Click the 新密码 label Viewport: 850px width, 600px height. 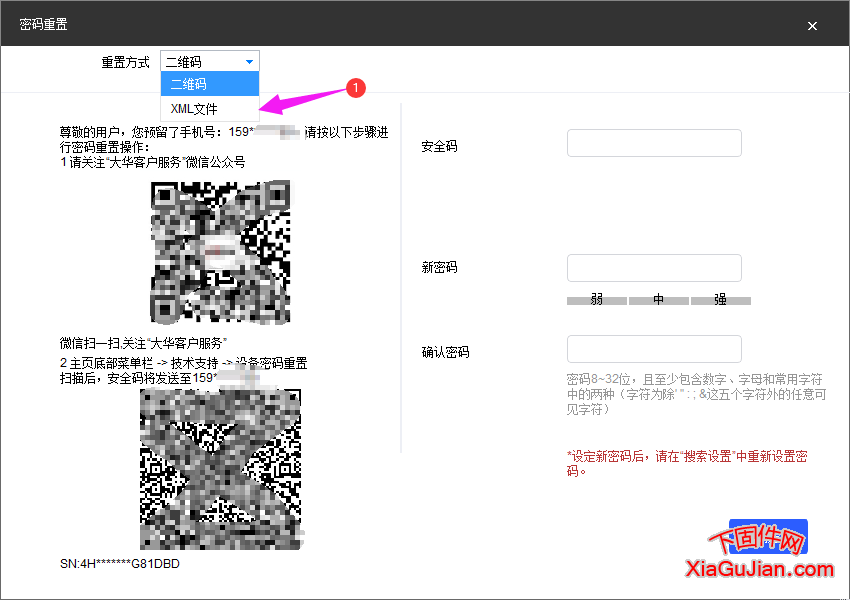pyautogui.click(x=439, y=267)
